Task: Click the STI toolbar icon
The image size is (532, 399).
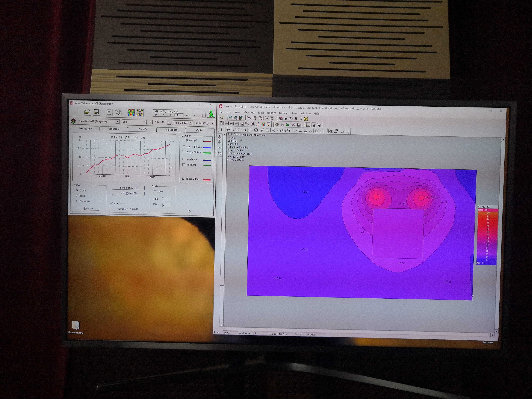Action: (x=322, y=131)
